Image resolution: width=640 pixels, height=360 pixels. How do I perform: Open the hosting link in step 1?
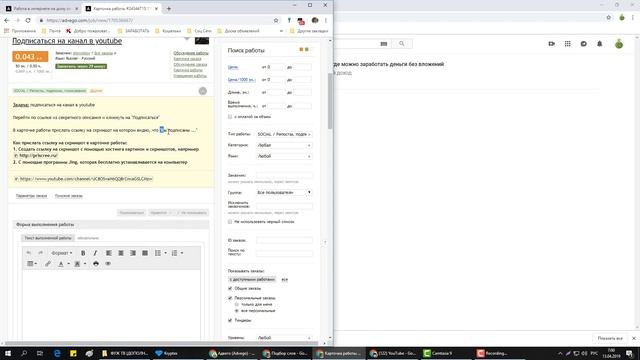[x=38, y=156]
